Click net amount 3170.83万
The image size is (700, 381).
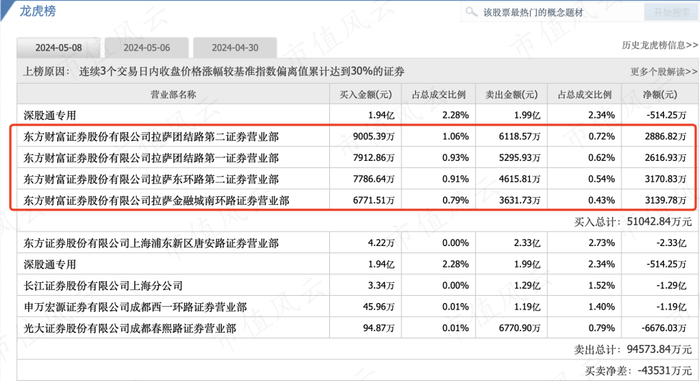pos(666,180)
